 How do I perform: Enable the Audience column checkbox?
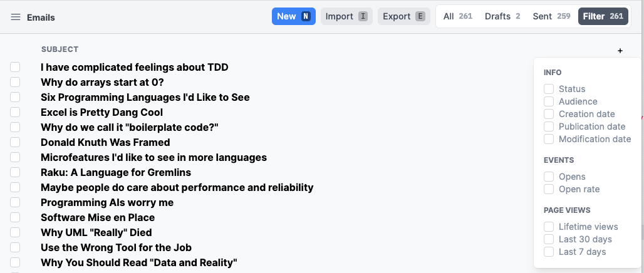pyautogui.click(x=549, y=101)
